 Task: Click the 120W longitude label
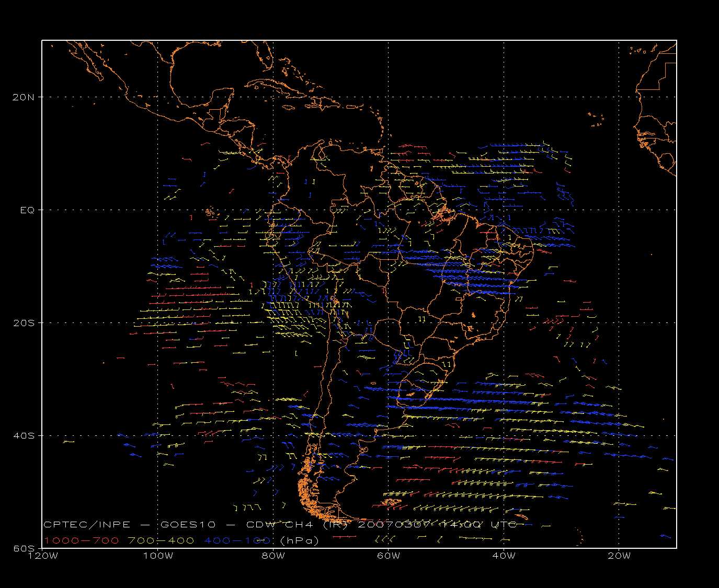43,556
